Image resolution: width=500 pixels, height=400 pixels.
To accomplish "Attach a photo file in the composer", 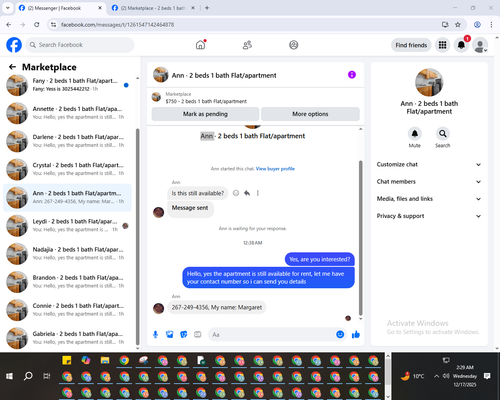I will click(x=169, y=334).
